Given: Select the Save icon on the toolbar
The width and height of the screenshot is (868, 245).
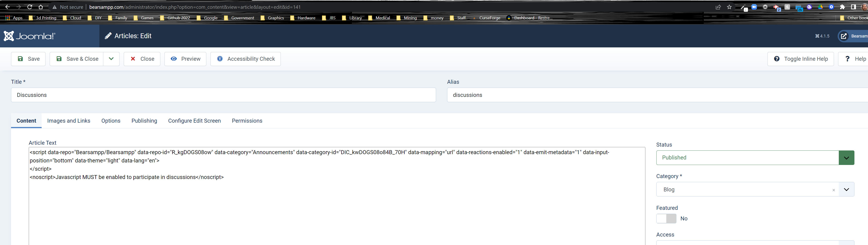Looking at the screenshot, I should [21, 59].
